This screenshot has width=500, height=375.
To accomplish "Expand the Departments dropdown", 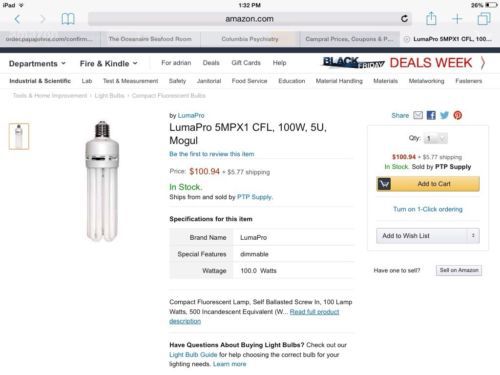I will [37, 63].
